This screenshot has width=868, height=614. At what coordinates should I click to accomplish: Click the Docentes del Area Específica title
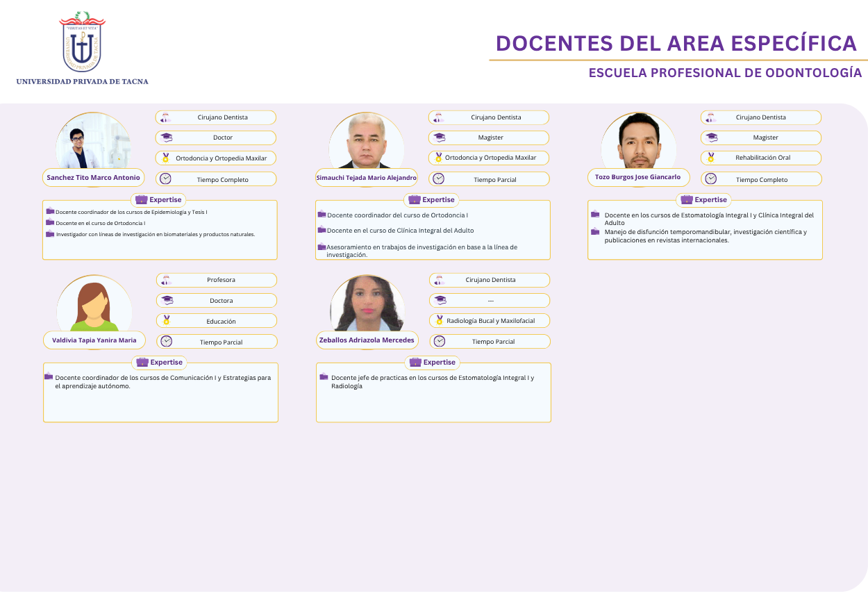click(x=676, y=43)
